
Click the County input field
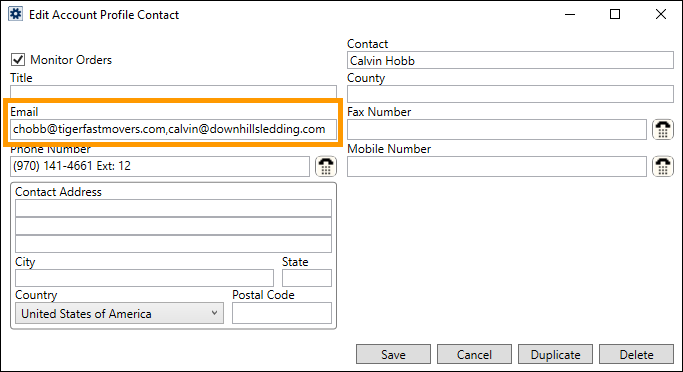(x=510, y=94)
